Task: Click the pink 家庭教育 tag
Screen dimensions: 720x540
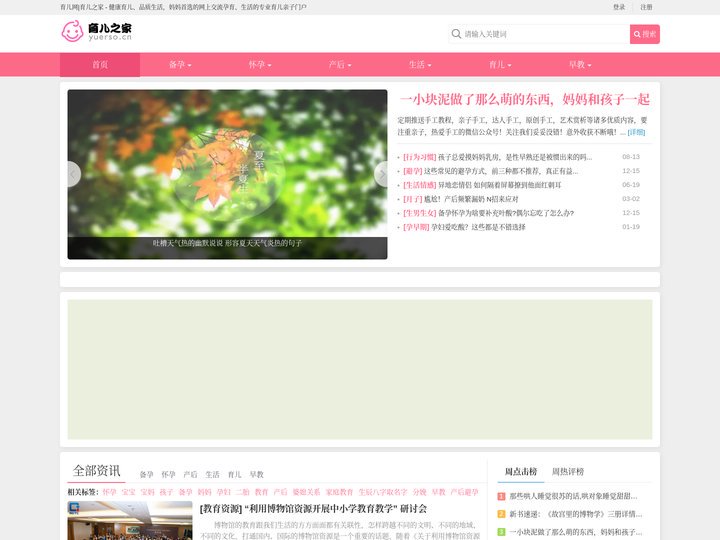Action: pyautogui.click(x=339, y=492)
